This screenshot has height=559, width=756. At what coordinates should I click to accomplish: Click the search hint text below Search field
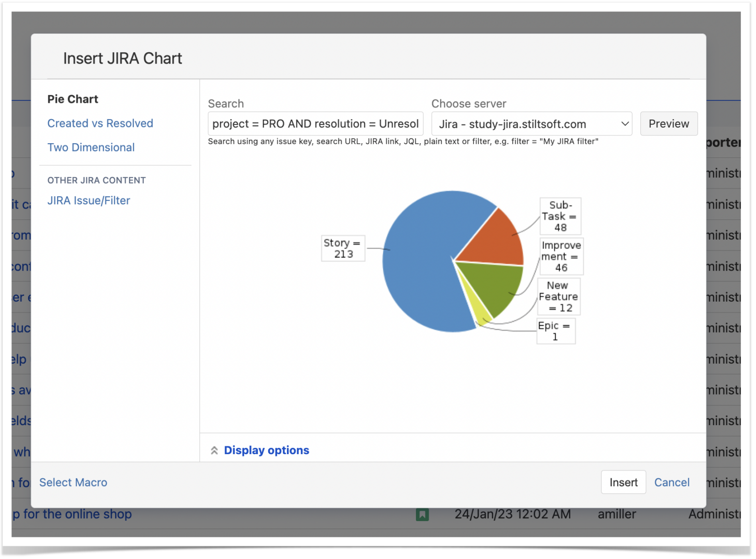[403, 142]
